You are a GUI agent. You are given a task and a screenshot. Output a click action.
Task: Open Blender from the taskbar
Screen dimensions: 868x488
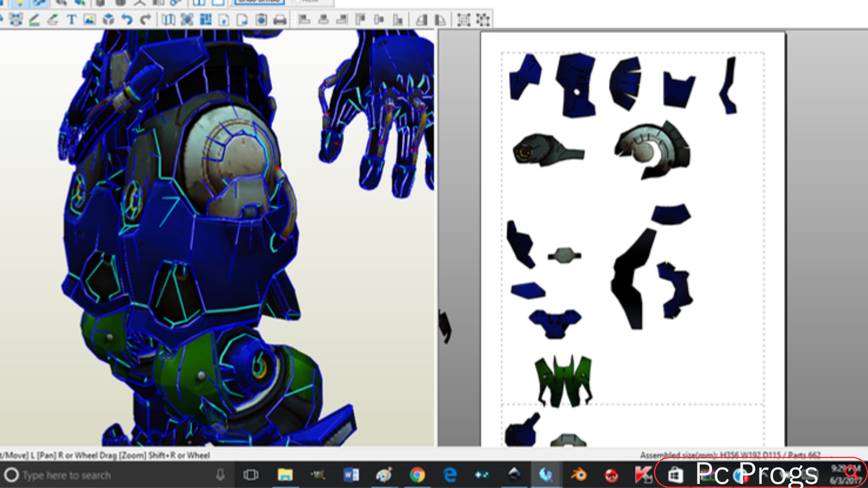579,475
